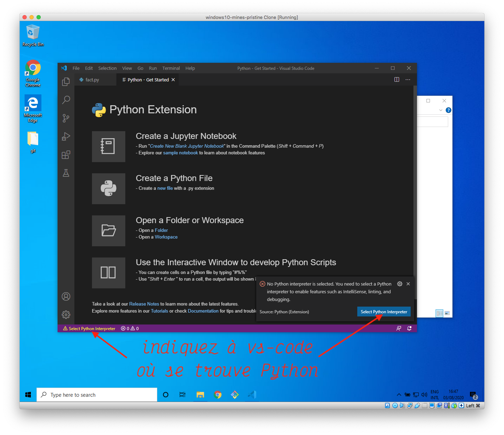
Task: Click Select Python Interpreter in the status bar
Action: [89, 329]
